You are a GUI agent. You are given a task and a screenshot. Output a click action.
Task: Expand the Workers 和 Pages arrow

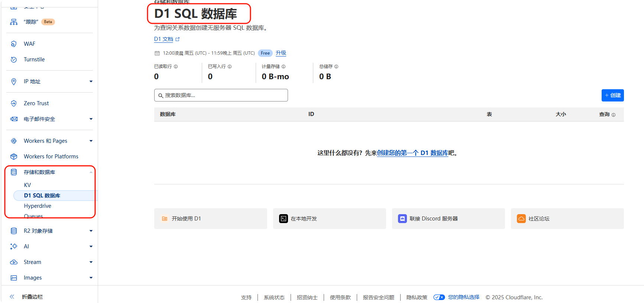click(x=91, y=141)
